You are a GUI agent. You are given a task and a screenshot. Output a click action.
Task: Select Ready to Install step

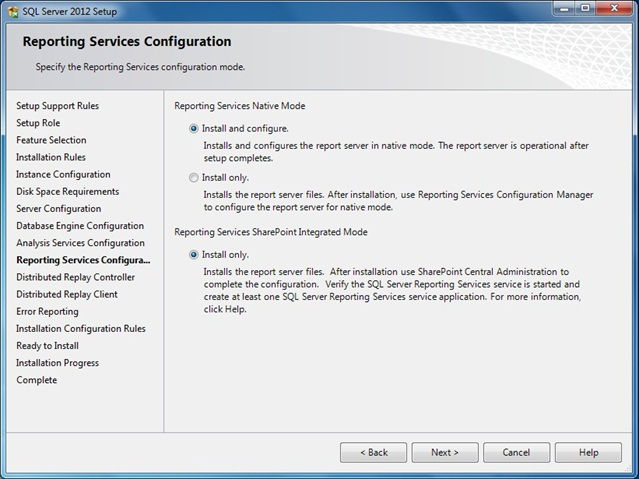click(48, 346)
